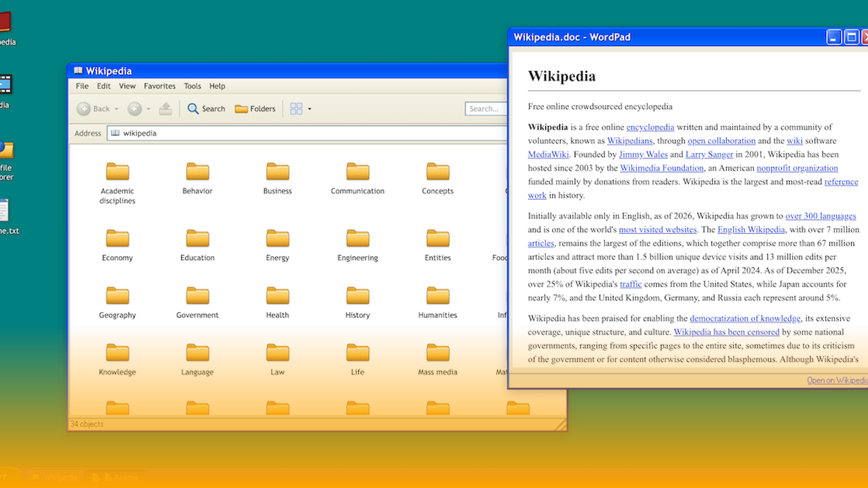Open the Education folder
The width and height of the screenshot is (868, 488).
tap(197, 245)
